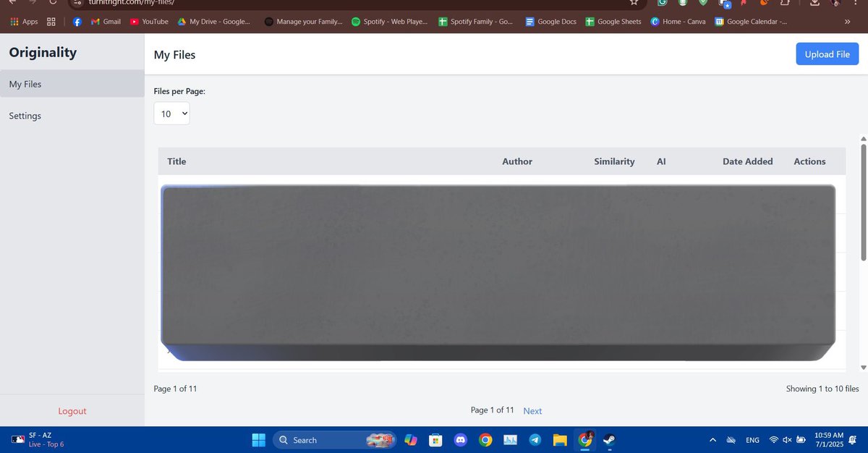The width and height of the screenshot is (868, 453).
Task: Open Steam from the taskbar
Action: [x=609, y=439]
